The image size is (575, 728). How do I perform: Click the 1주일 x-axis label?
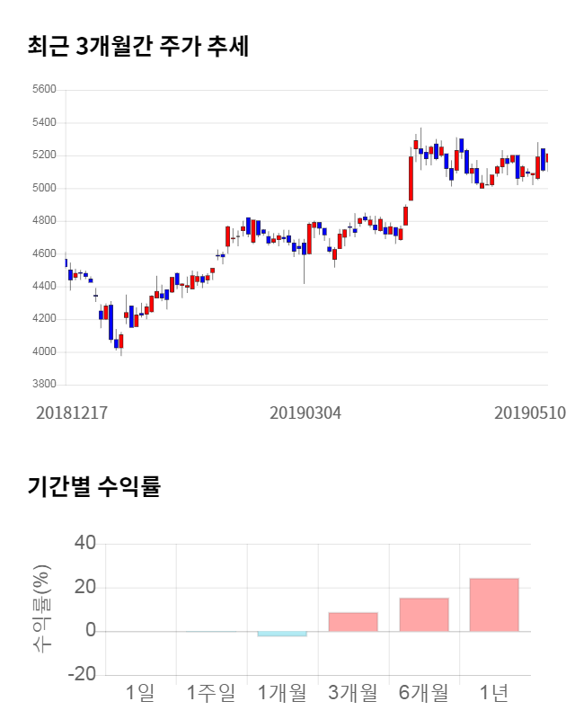[x=211, y=693]
